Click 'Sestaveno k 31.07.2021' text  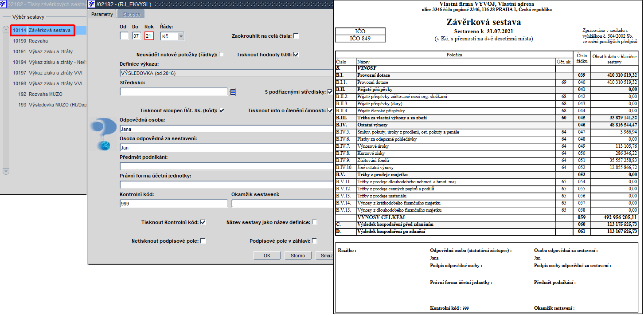point(484,32)
